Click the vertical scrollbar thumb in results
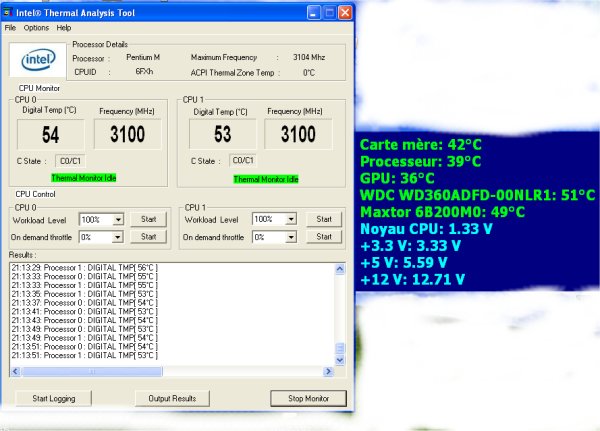 (x=340, y=348)
